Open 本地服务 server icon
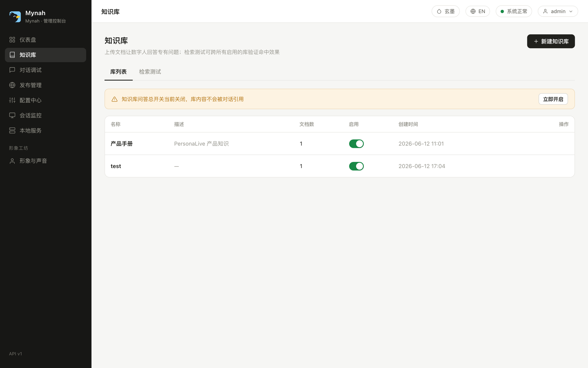 click(x=12, y=130)
